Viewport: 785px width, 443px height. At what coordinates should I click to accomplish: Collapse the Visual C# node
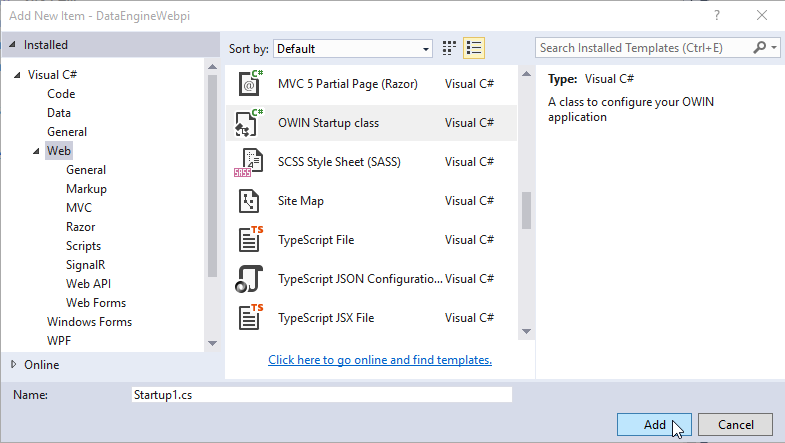[18, 75]
